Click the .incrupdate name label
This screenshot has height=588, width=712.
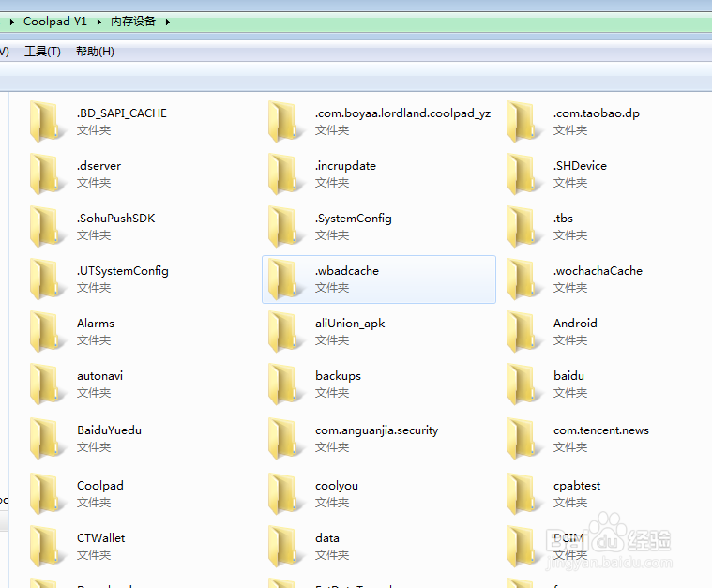(x=345, y=166)
